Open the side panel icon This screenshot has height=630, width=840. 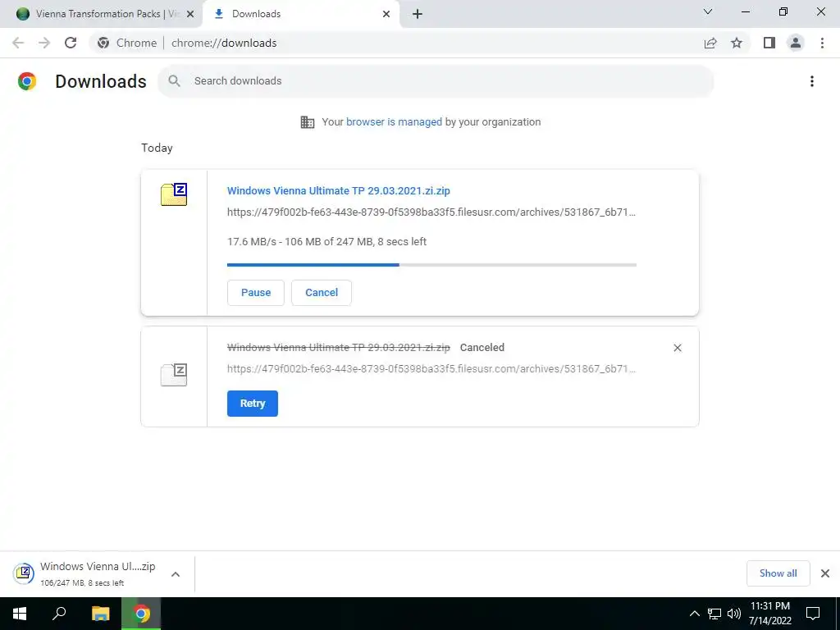(769, 43)
